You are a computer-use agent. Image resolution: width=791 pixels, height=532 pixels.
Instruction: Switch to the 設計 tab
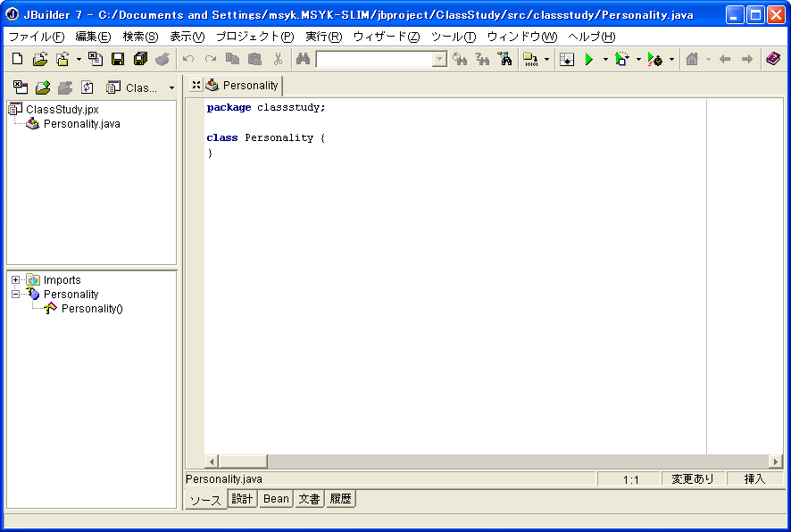click(x=242, y=499)
